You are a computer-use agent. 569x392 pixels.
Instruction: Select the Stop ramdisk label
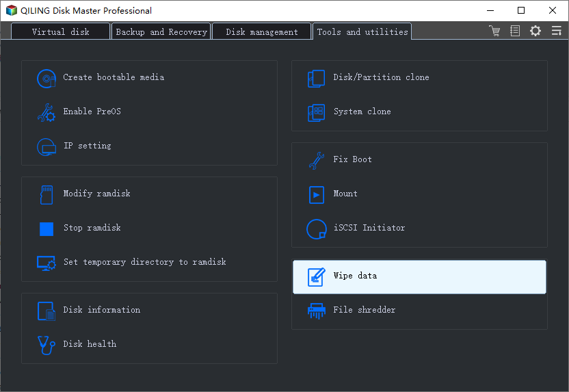[x=92, y=228]
